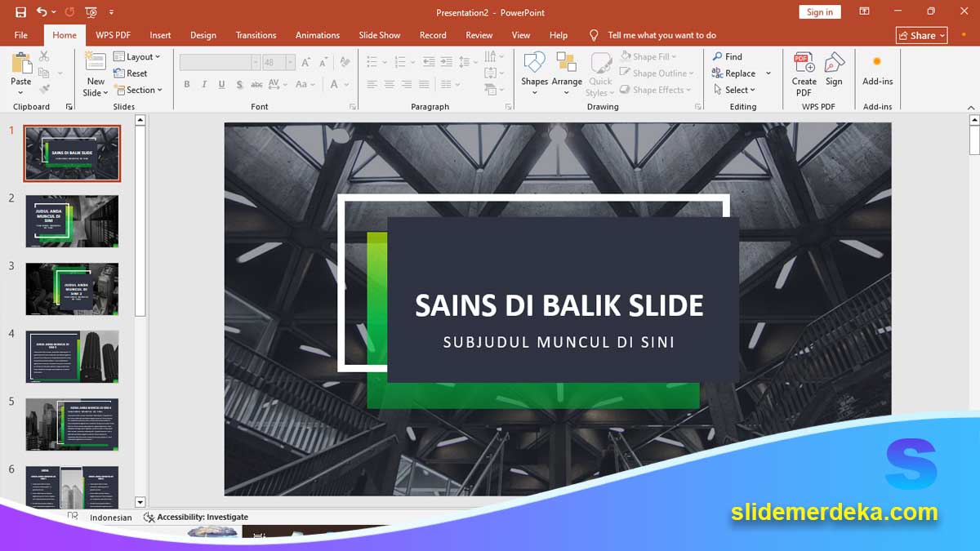Click the Replace button
Viewport: 980px width, 551px height.
coord(733,73)
